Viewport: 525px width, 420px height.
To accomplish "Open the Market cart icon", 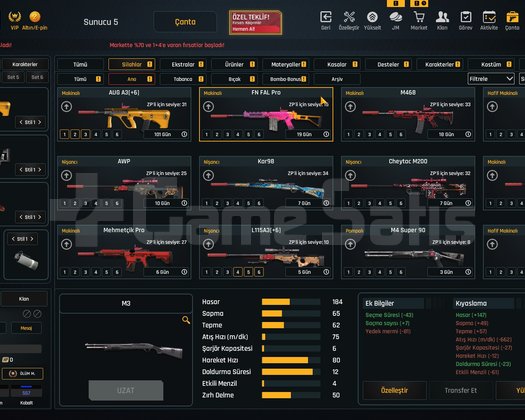I will (x=419, y=17).
